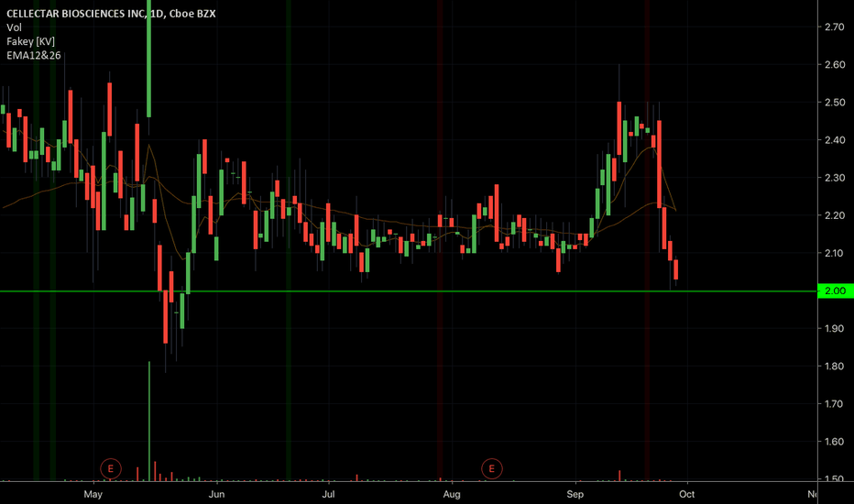
Task: Click the 1.70 price axis label
Action: (835, 404)
